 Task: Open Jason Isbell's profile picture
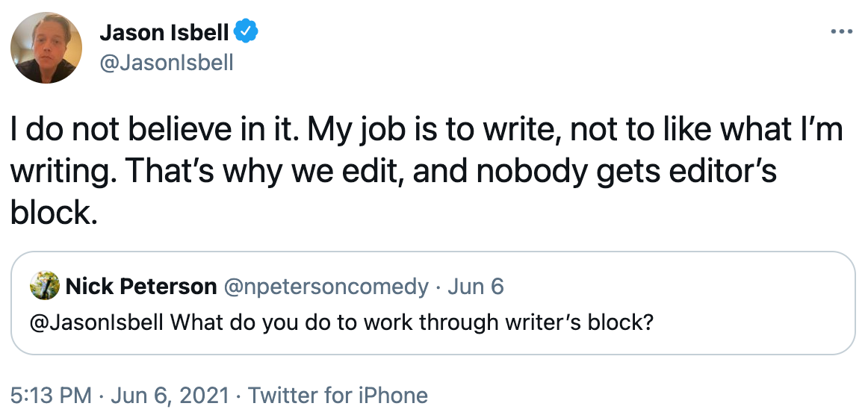click(x=46, y=48)
